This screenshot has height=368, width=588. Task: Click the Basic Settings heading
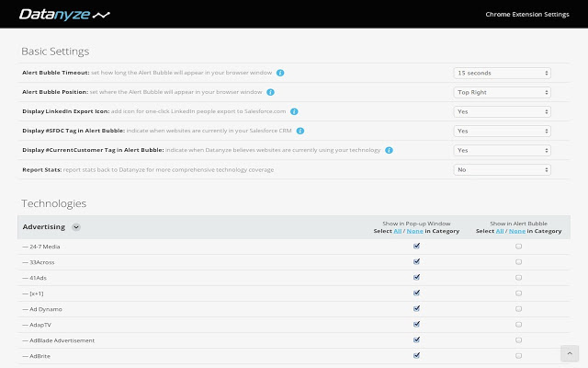pos(55,52)
